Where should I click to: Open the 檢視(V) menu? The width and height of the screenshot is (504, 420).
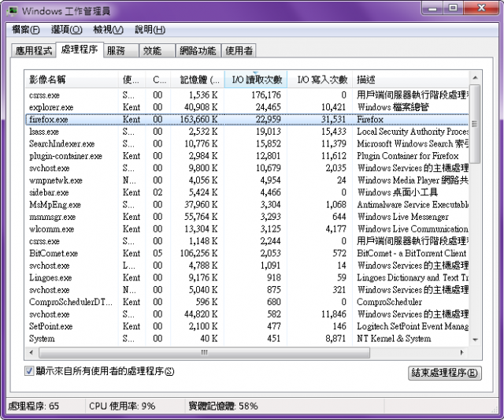(108, 30)
